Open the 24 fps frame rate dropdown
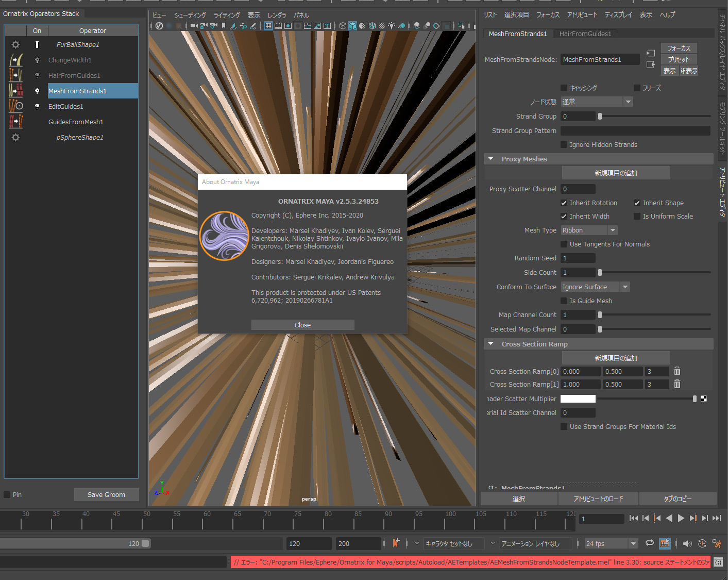This screenshot has height=580, width=728. coord(612,543)
